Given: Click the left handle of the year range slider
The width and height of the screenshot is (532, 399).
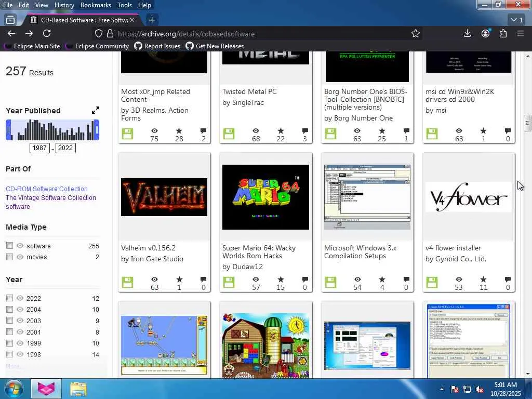Looking at the screenshot, I should click(8, 130).
